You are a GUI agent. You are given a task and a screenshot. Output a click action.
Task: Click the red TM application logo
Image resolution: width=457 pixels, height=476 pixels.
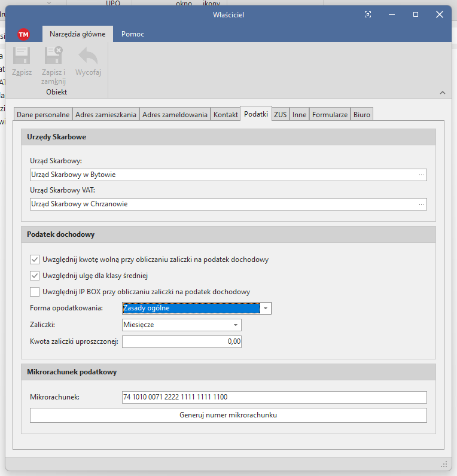(x=24, y=35)
